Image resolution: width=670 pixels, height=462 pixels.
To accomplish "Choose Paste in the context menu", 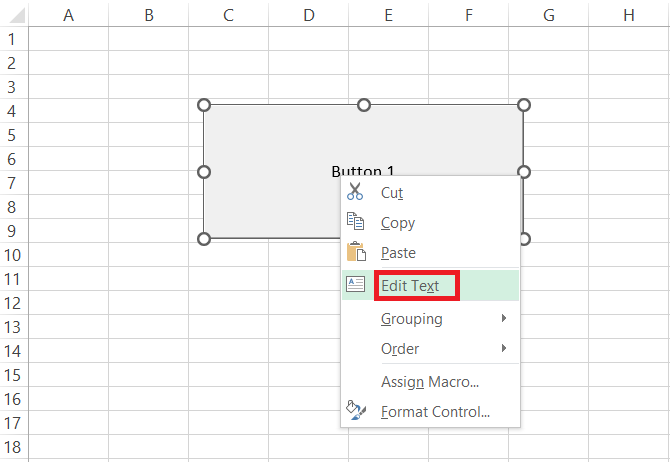I will click(398, 253).
